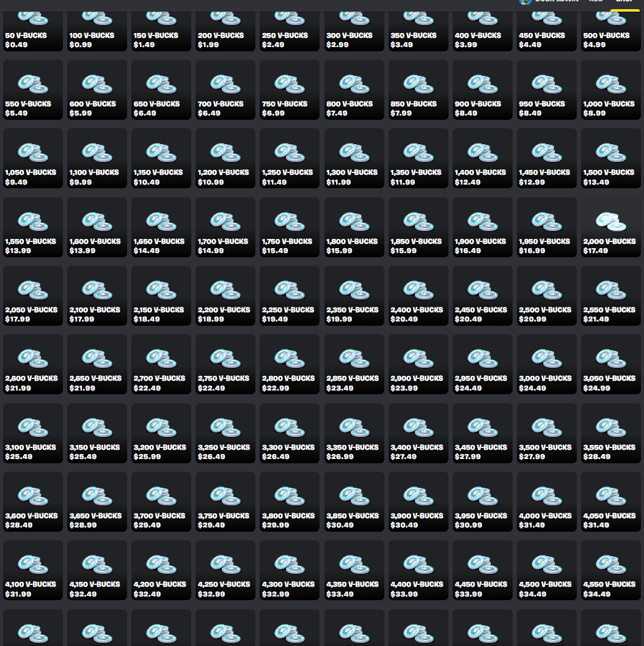Click the coin icon on the 550 V-Bucks card
644x646 pixels.
point(32,84)
